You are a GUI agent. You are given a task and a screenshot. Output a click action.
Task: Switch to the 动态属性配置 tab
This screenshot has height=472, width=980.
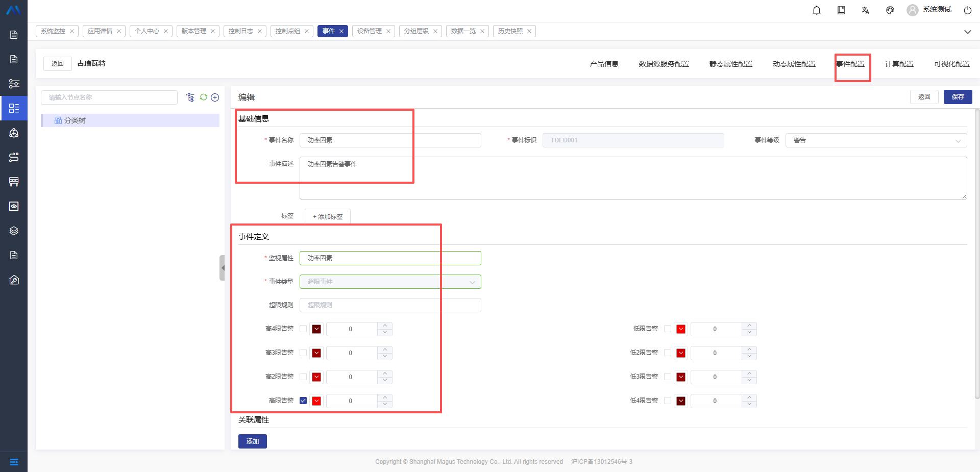[x=794, y=64]
